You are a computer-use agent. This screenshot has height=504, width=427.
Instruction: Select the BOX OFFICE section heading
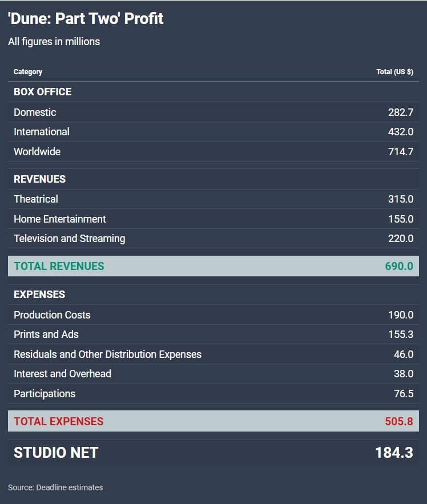click(x=42, y=92)
